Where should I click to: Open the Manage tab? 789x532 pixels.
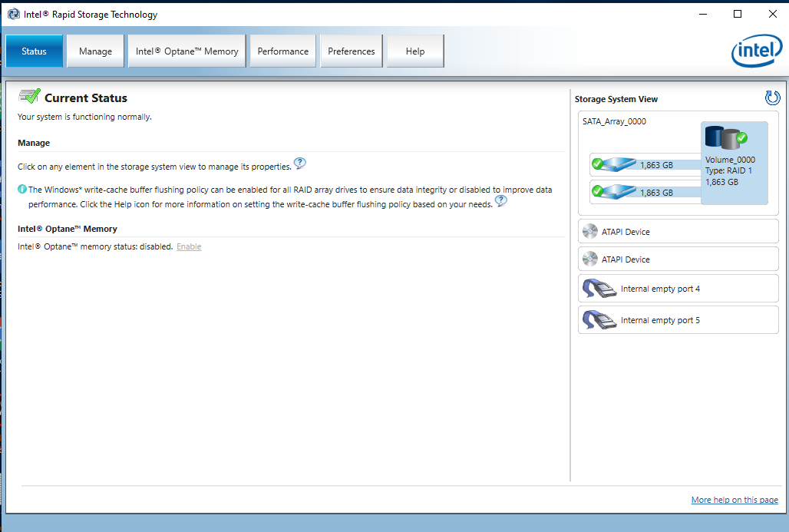pos(95,51)
